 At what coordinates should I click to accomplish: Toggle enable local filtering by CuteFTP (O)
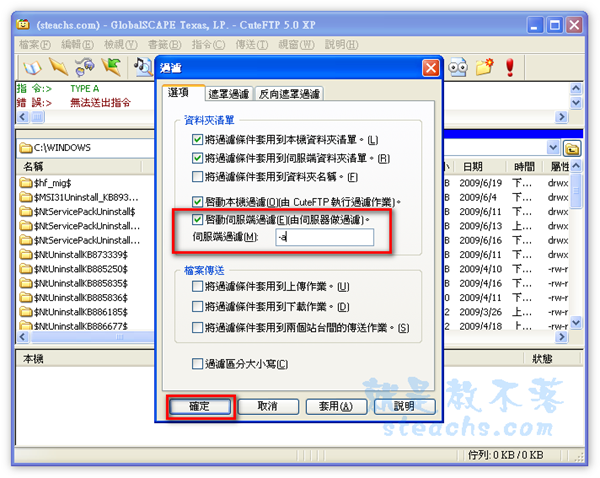(197, 201)
